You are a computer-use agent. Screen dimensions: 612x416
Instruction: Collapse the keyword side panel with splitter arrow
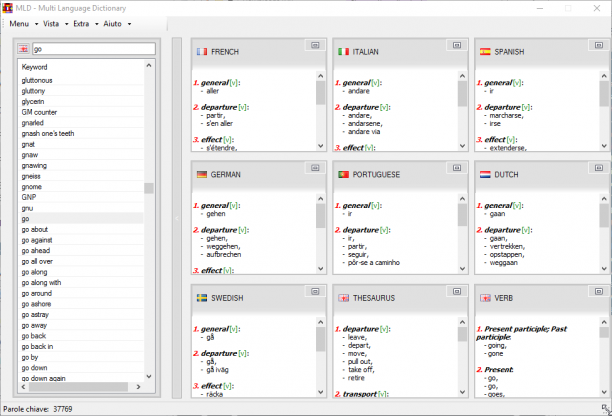point(176,218)
